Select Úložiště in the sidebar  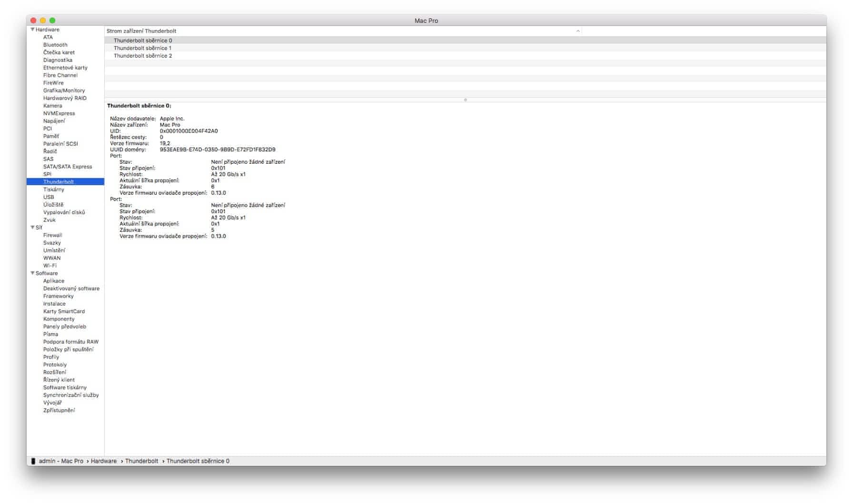tap(53, 205)
